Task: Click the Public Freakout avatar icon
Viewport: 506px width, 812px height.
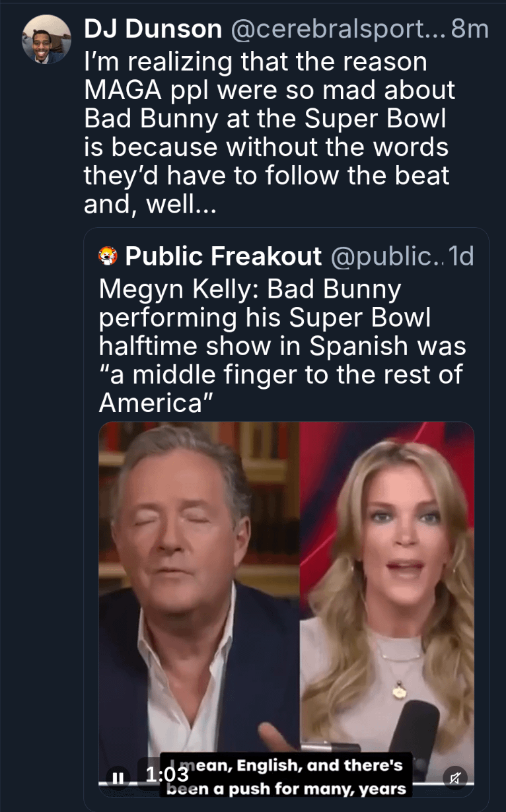Action: pos(107,255)
